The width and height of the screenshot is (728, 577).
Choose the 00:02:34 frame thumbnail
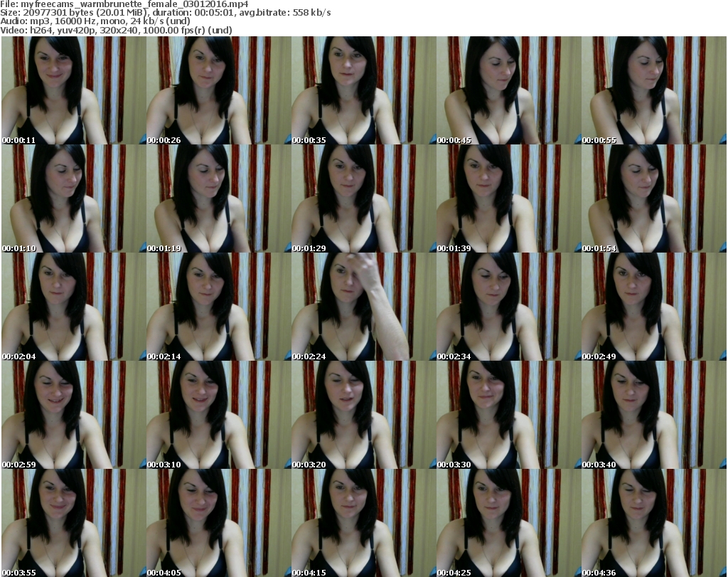(x=509, y=307)
